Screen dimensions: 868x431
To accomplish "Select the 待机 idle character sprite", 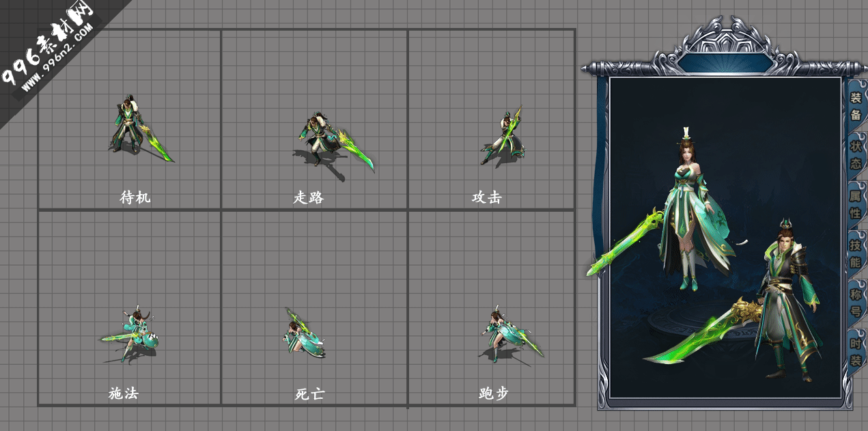I will pos(140,128).
